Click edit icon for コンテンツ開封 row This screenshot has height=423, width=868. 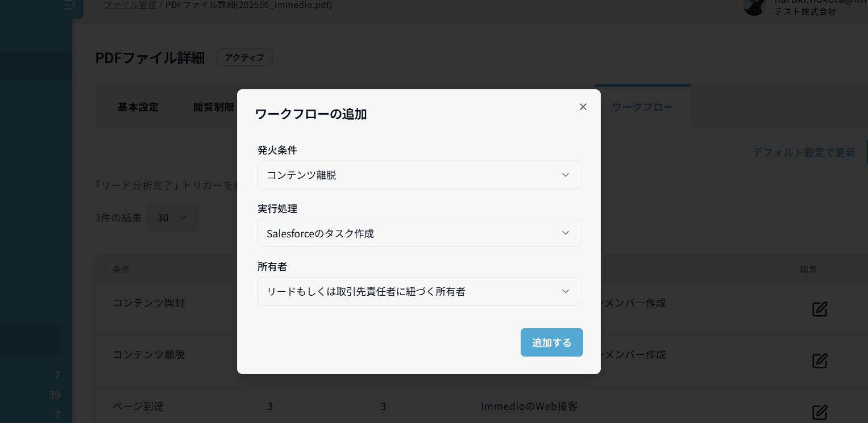click(819, 309)
